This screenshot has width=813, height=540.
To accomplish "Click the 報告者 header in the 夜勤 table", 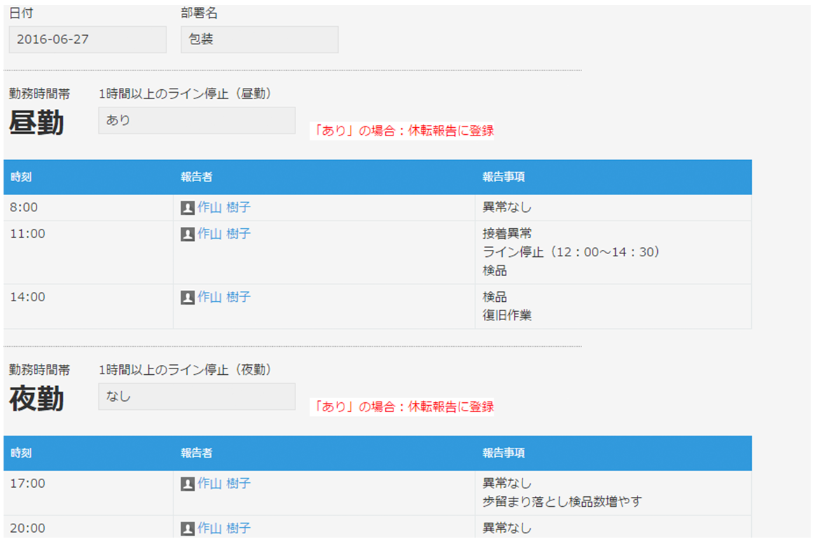I will [x=197, y=453].
